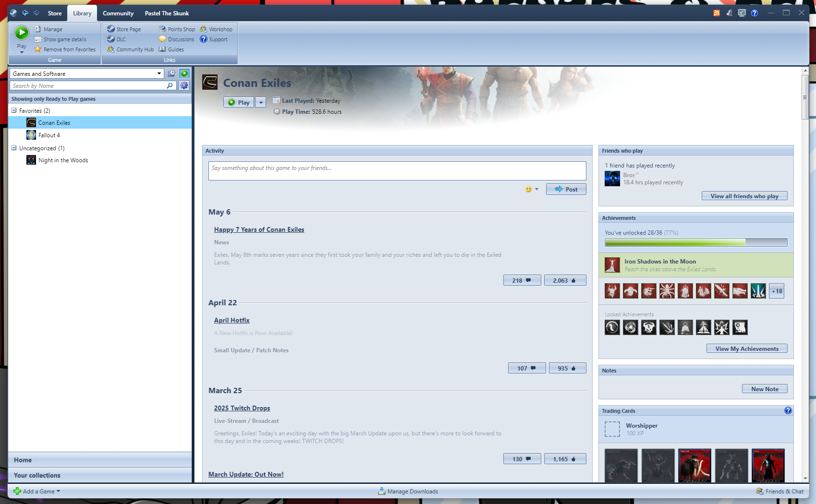Click the notifications bell icon

click(x=729, y=13)
